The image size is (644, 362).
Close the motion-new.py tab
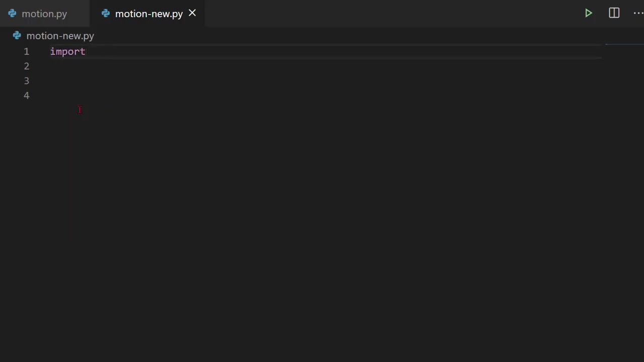pos(192,13)
